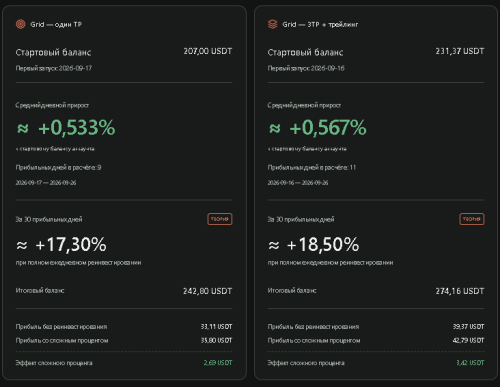The width and height of the screenshot is (500, 387).
Task: Click the 'Grid — 3TP + трейлинг' card title
Action: (x=320, y=24)
